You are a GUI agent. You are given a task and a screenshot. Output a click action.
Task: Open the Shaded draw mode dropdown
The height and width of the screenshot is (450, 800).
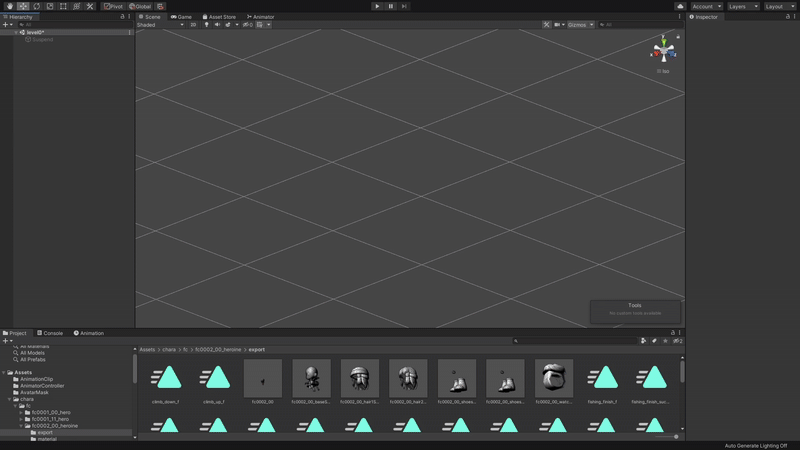click(x=160, y=25)
